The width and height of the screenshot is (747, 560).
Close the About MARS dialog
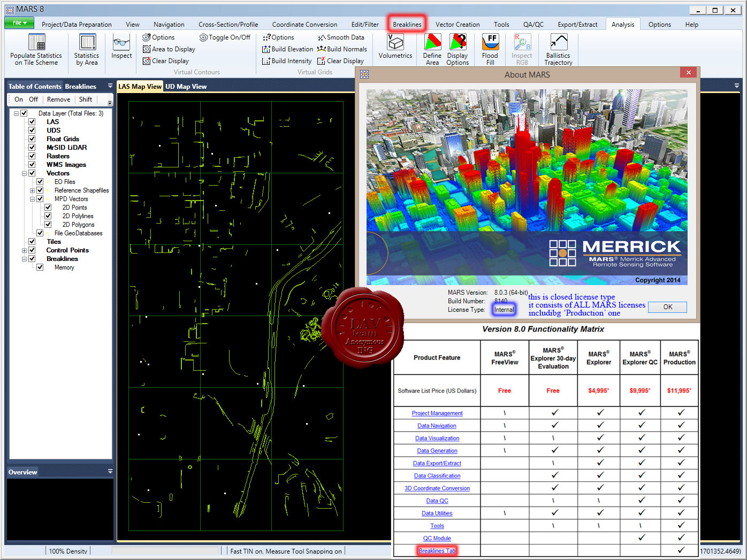click(689, 73)
